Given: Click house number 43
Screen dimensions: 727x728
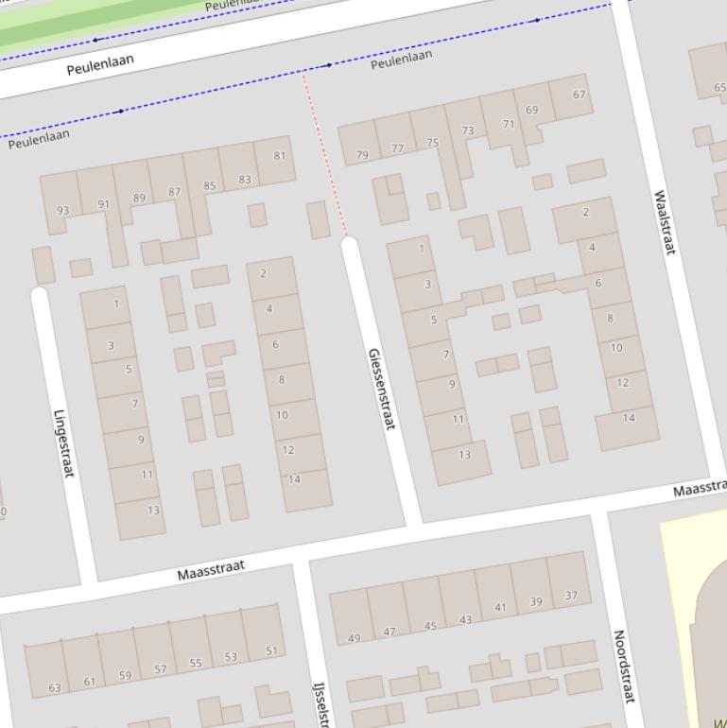Looking at the screenshot, I should pos(465,619).
